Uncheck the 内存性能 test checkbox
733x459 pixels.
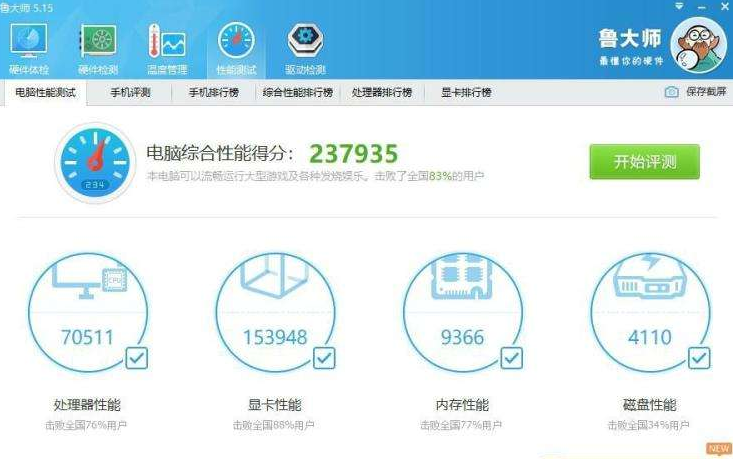(512, 359)
